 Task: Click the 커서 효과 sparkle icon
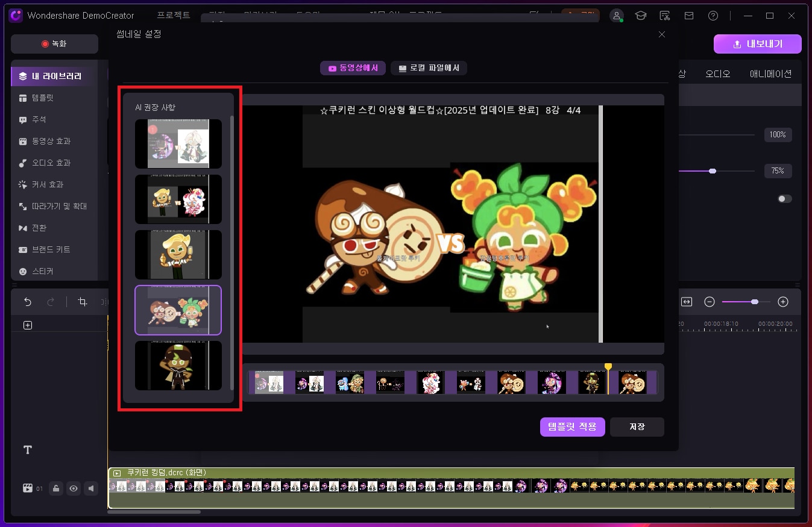coord(23,184)
